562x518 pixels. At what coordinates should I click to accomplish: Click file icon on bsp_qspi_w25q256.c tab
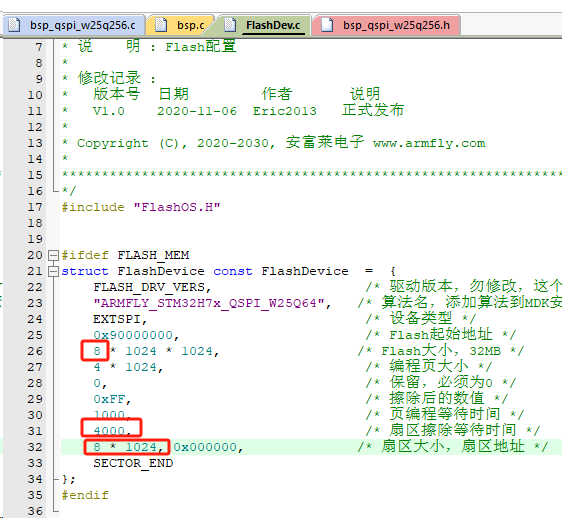[x=14, y=25]
